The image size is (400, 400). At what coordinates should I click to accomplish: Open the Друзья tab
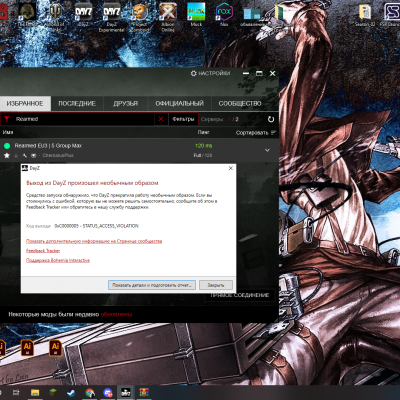point(125,104)
